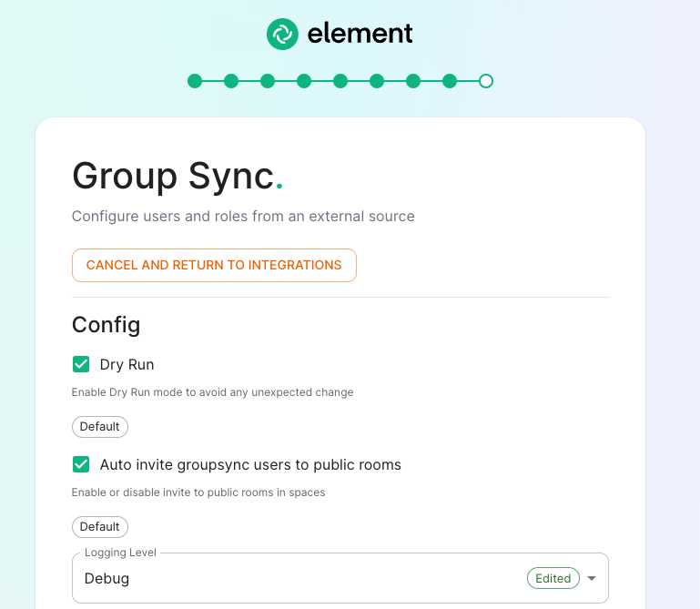Uncheck the Dry Run checkbox
The image size is (700, 609).
tap(81, 364)
